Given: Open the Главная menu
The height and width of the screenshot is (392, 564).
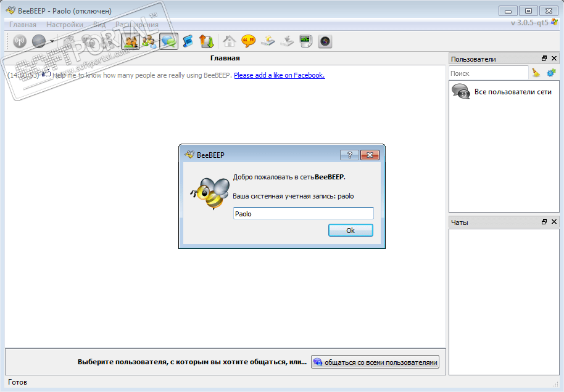Looking at the screenshot, I should (x=23, y=25).
